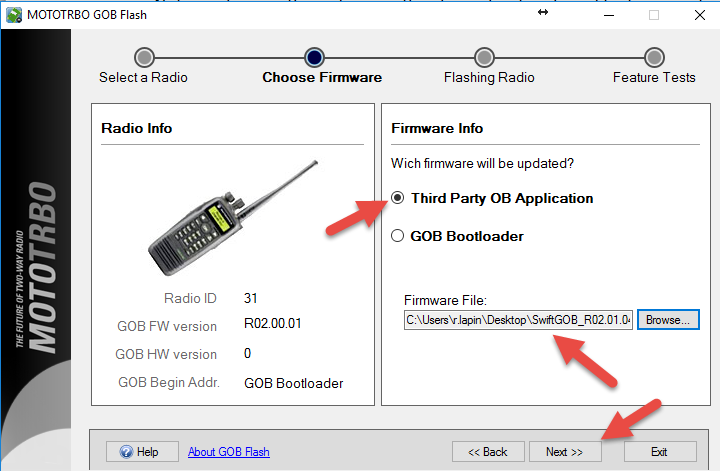Click in the Firmware File path field

pyautogui.click(x=518, y=320)
